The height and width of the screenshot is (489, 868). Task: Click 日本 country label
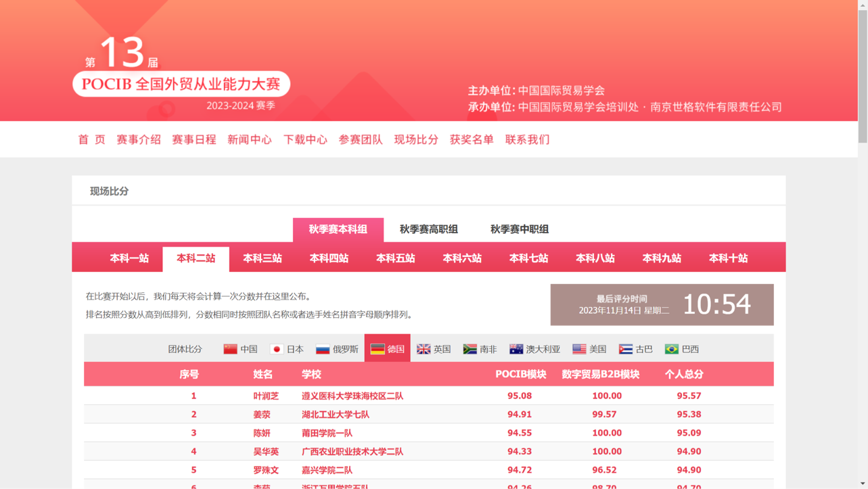[x=295, y=349]
